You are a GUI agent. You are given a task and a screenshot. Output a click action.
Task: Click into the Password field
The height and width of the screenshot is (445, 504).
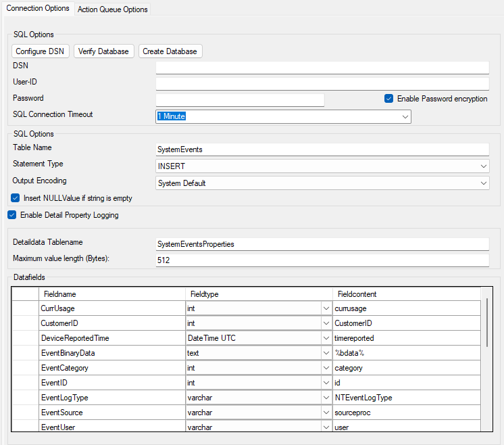(240, 100)
